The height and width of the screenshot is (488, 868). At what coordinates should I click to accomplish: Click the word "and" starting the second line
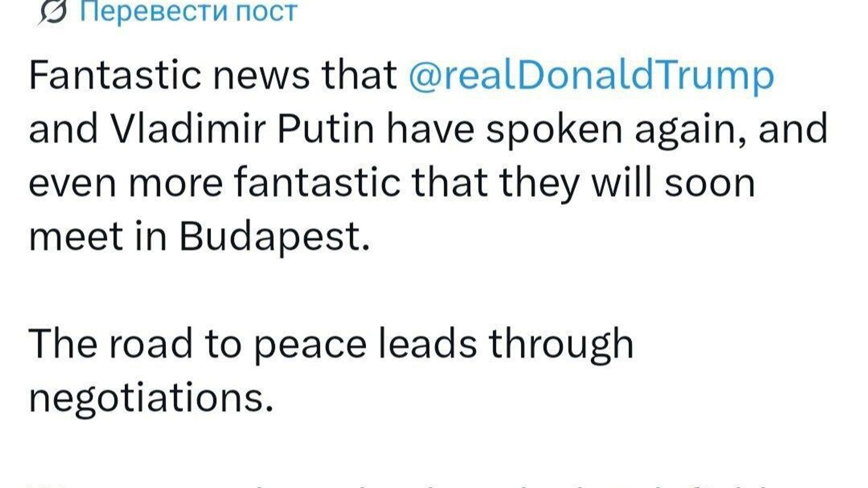pyautogui.click(x=63, y=130)
